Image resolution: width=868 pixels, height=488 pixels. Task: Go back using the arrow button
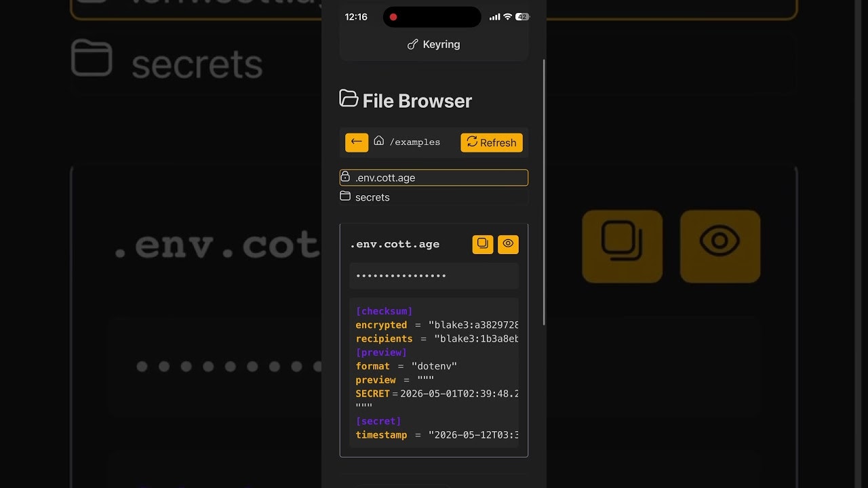point(357,142)
